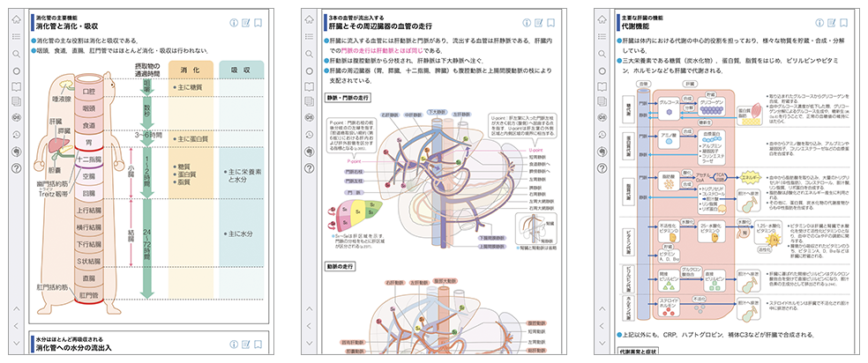
Task: Show info for the 代謝機能 card
Action: [819, 23]
